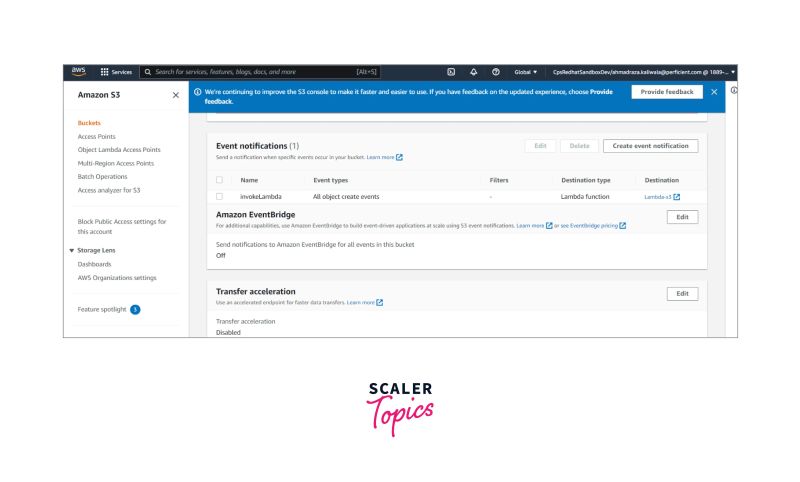The image size is (800, 482).
Task: Click the invokeLambda notification name
Action: pyautogui.click(x=261, y=196)
